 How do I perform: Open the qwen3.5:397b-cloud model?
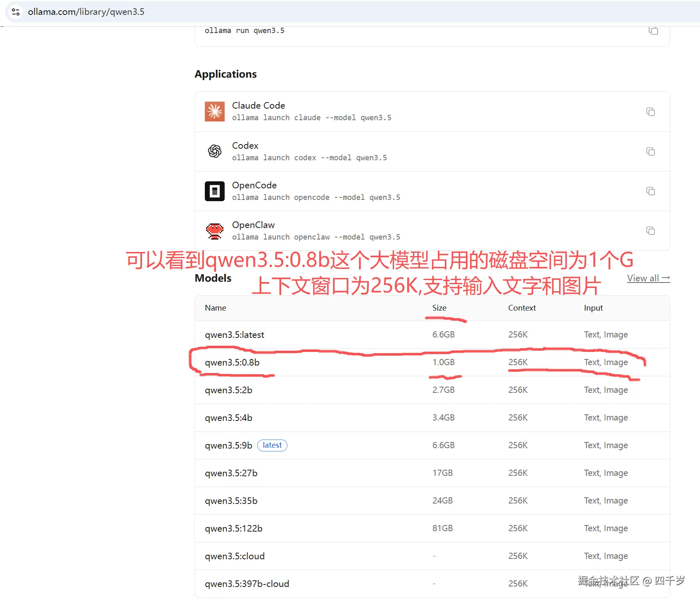[247, 584]
